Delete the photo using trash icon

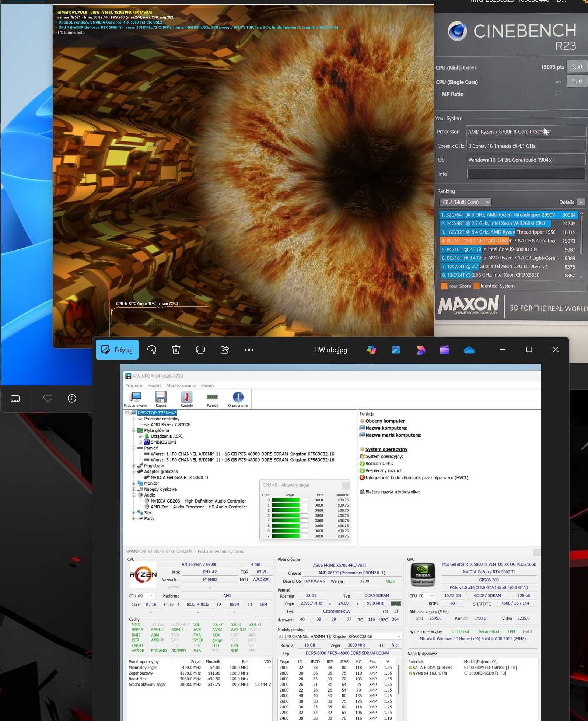tap(176, 350)
